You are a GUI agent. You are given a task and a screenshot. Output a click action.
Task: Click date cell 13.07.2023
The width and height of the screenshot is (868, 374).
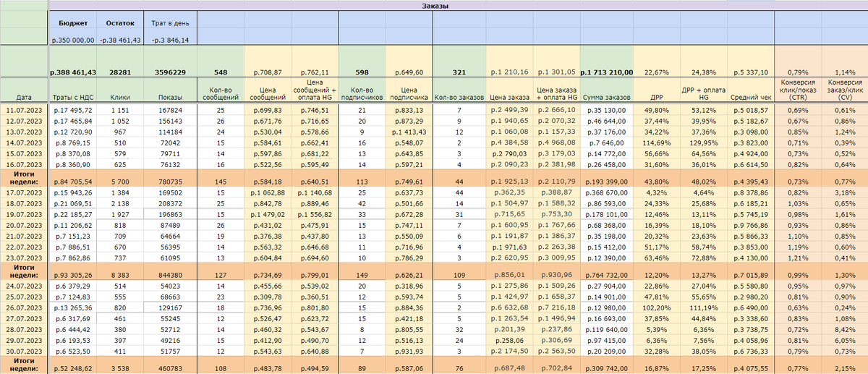point(24,132)
